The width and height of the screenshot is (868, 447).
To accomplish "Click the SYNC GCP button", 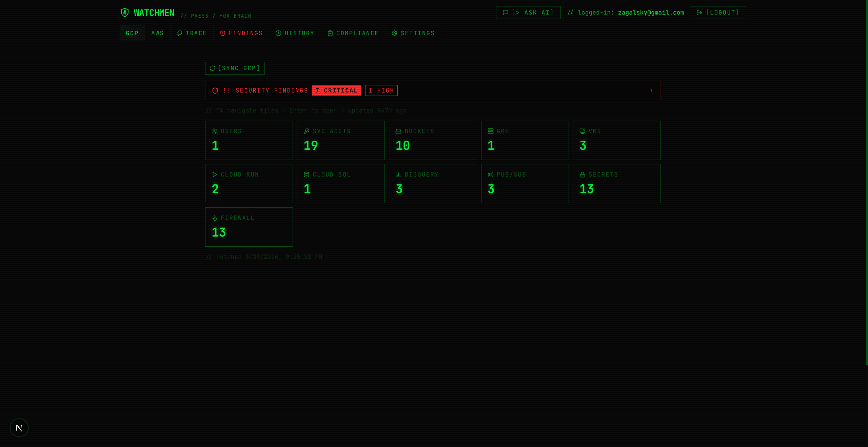I will pyautogui.click(x=235, y=68).
